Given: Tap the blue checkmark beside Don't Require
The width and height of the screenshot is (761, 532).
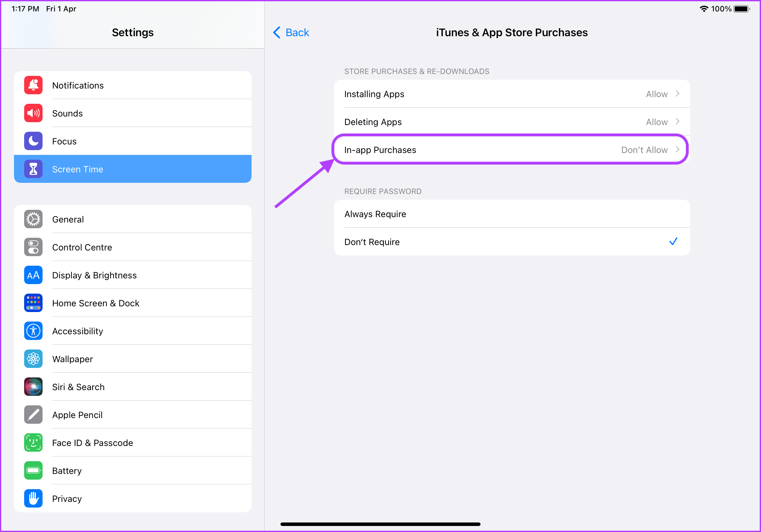Looking at the screenshot, I should (673, 242).
